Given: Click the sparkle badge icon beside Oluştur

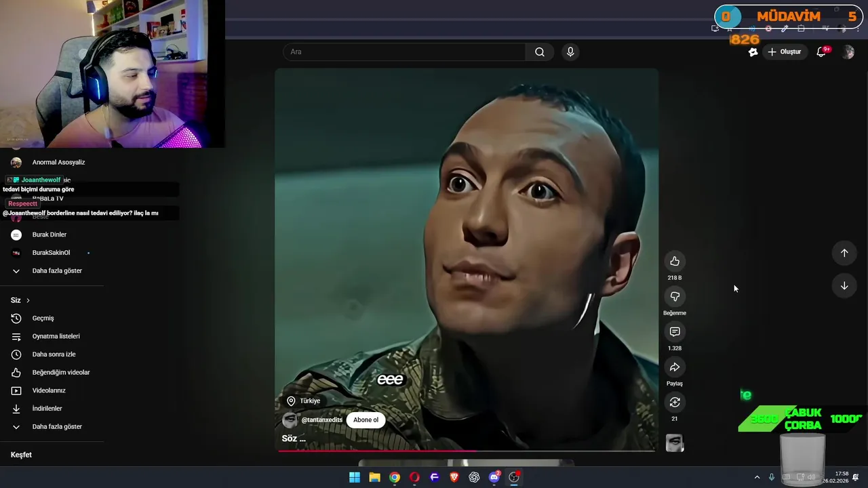Looking at the screenshot, I should (x=753, y=52).
